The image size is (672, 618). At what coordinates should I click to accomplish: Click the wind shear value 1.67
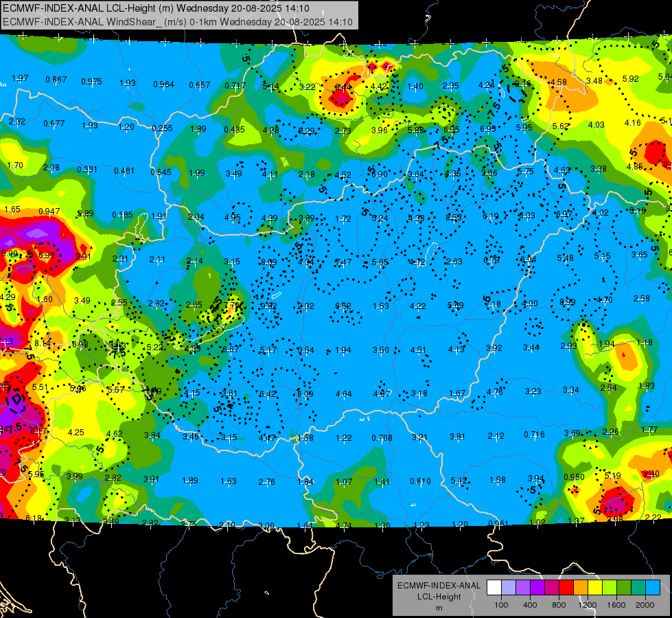pos(457,393)
